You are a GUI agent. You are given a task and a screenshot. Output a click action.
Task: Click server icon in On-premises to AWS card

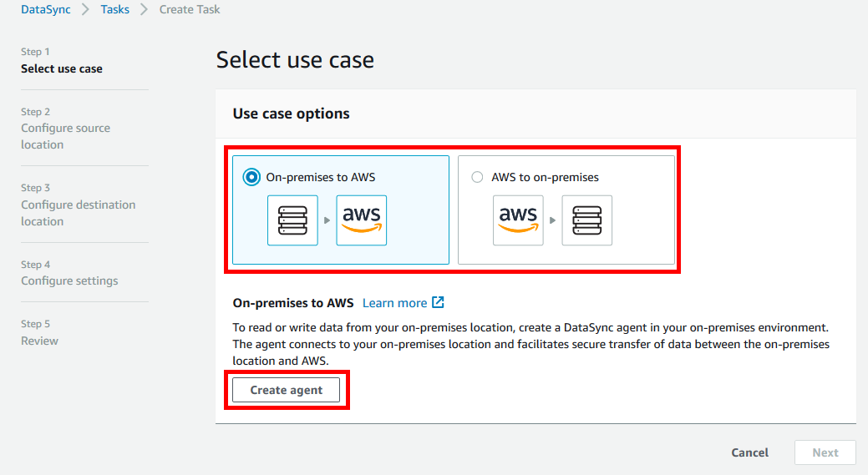click(x=292, y=220)
